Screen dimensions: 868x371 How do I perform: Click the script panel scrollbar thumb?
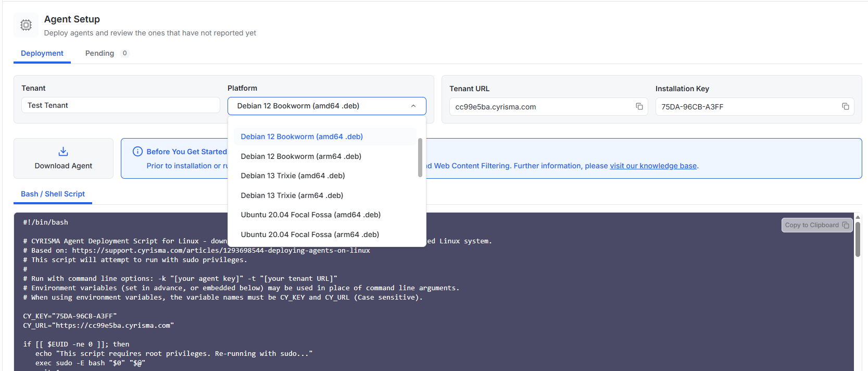858,239
